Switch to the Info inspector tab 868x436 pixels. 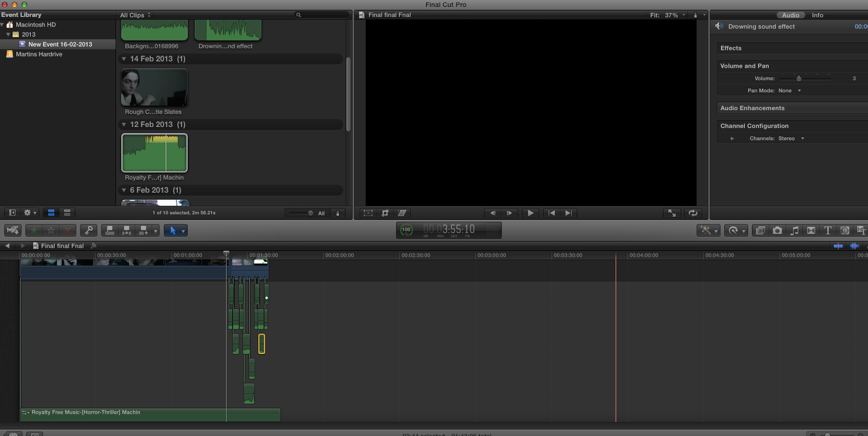point(818,15)
